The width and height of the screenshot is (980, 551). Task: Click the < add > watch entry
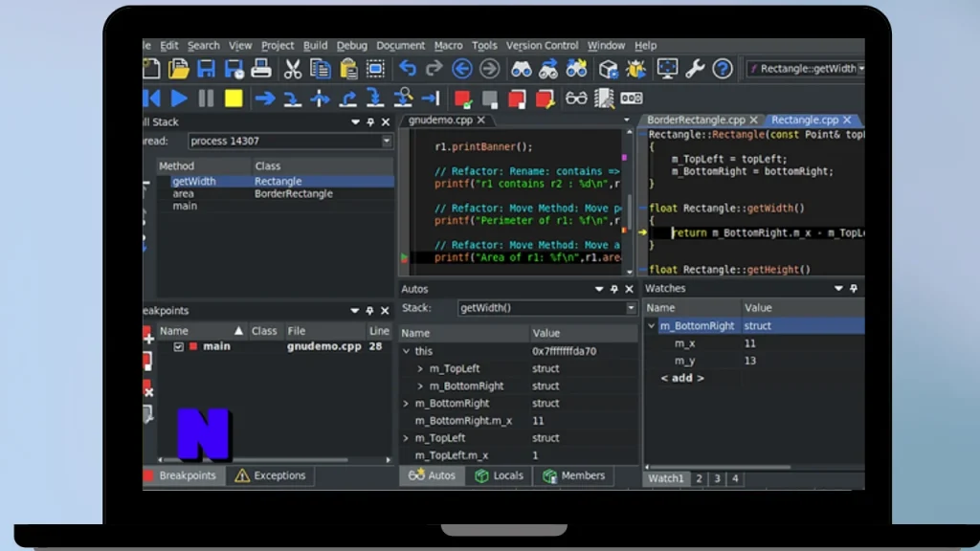tap(681, 378)
